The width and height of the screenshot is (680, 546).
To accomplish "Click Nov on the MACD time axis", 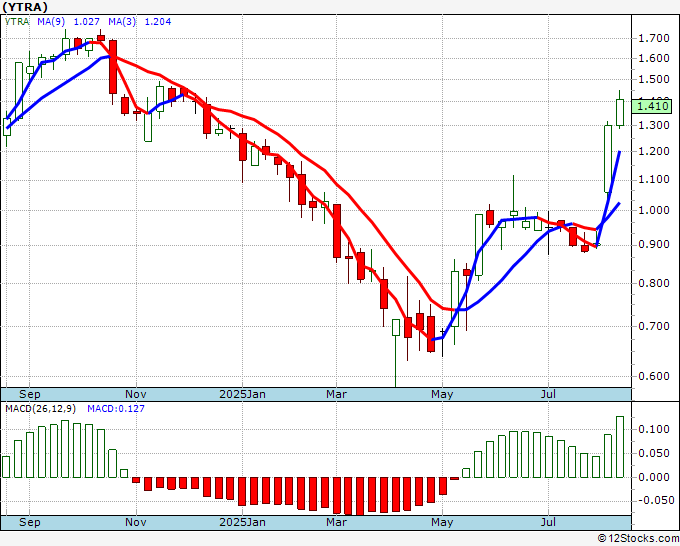I will (x=136, y=522).
